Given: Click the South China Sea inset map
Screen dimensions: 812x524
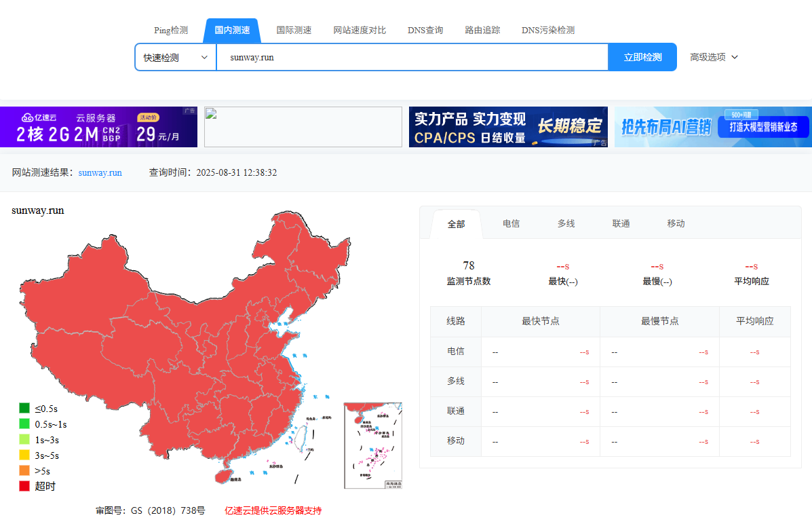Looking at the screenshot, I should pyautogui.click(x=373, y=445).
